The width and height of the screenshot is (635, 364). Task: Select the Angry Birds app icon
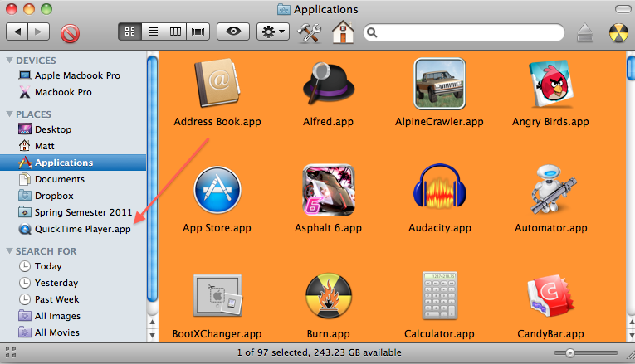coord(551,84)
